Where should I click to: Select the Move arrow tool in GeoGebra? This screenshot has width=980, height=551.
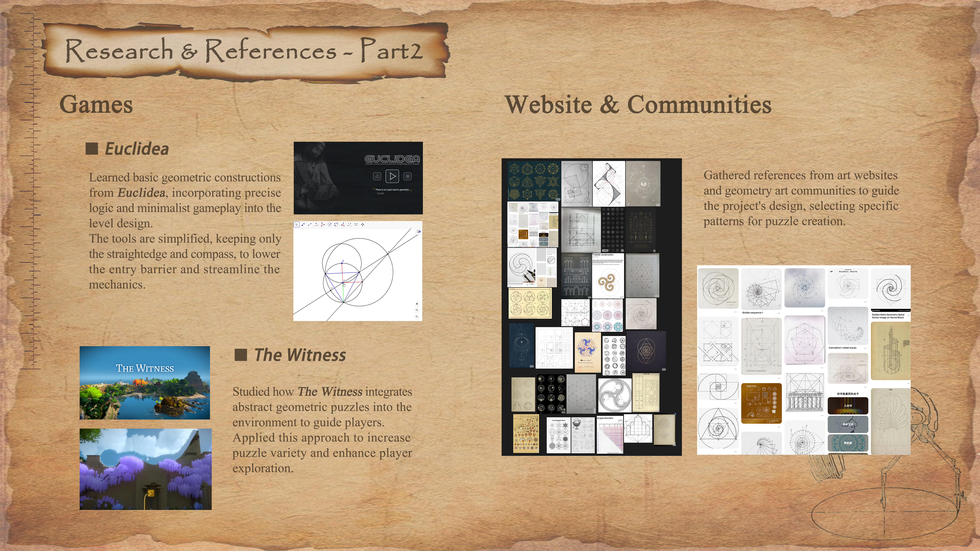pos(297,224)
